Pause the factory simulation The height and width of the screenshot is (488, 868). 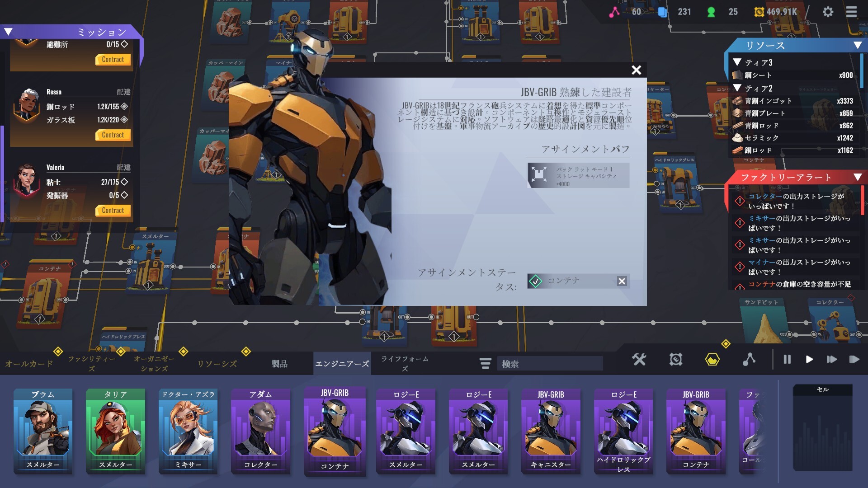(x=787, y=359)
